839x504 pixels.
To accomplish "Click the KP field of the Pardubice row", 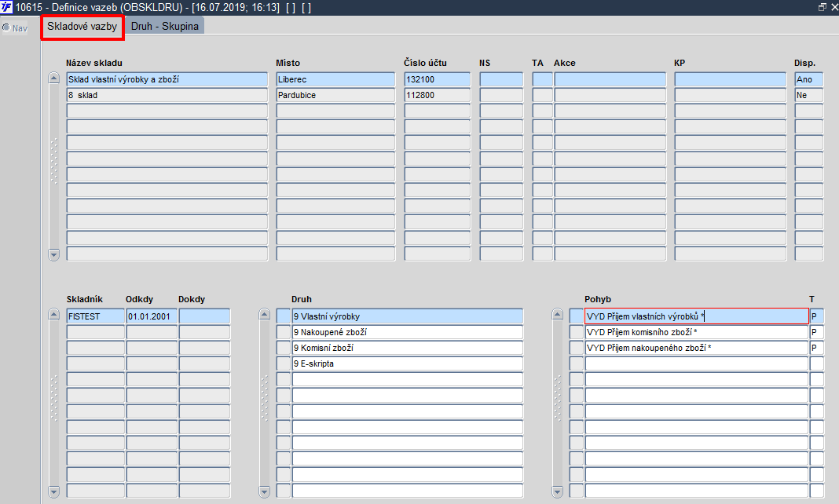I will point(730,95).
